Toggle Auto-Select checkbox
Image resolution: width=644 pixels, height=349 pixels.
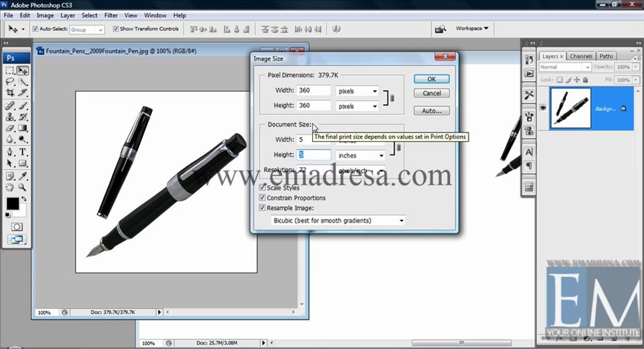[35, 29]
